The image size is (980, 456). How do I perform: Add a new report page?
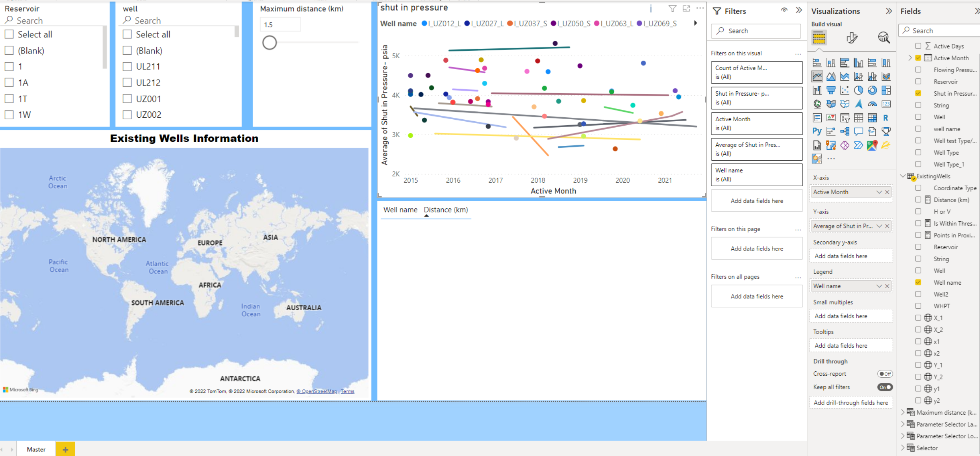point(65,449)
